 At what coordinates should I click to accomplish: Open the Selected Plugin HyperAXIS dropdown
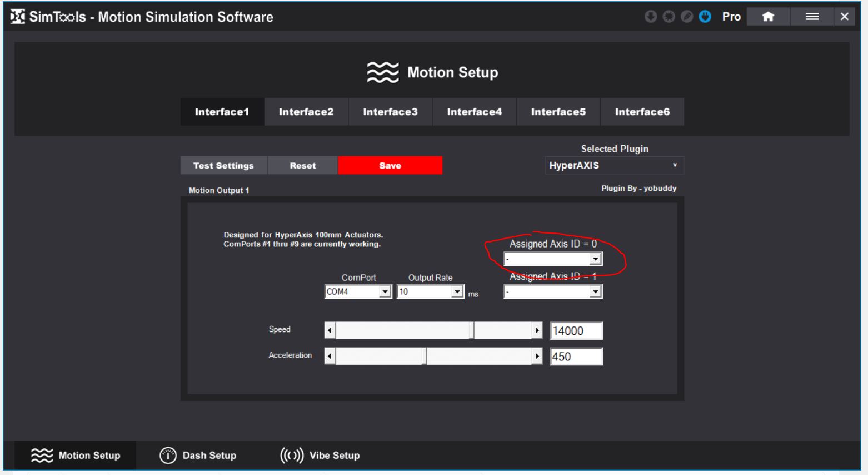(x=615, y=165)
